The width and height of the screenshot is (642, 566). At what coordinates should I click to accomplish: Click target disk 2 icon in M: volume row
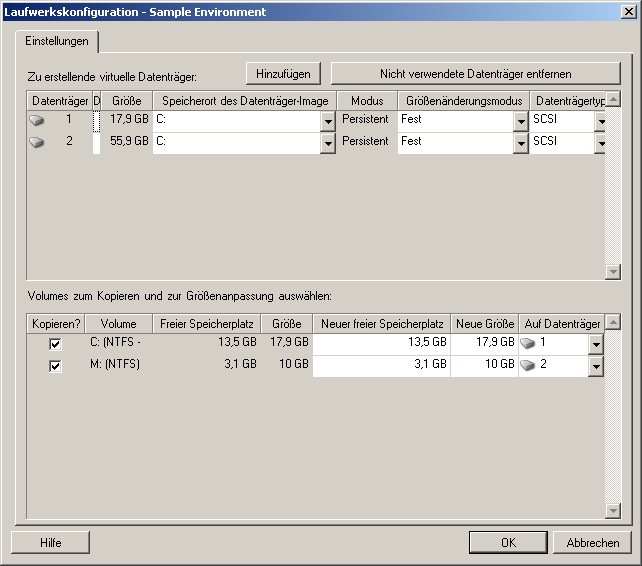(x=528, y=365)
